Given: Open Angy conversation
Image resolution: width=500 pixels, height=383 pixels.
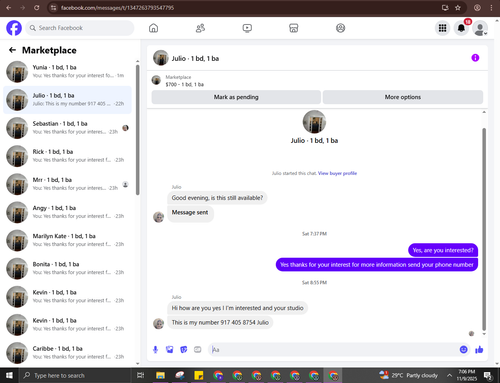Looking at the screenshot, I should point(67,212).
